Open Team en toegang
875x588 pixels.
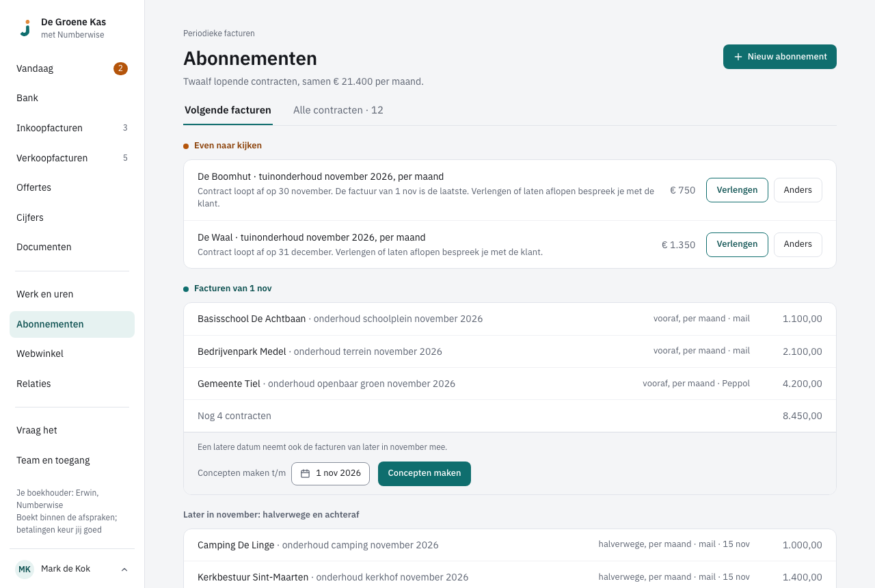[72, 460]
